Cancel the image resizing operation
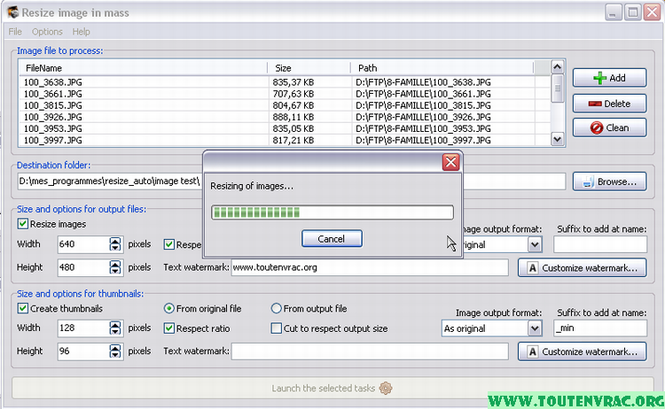The width and height of the screenshot is (665, 409). click(x=331, y=239)
